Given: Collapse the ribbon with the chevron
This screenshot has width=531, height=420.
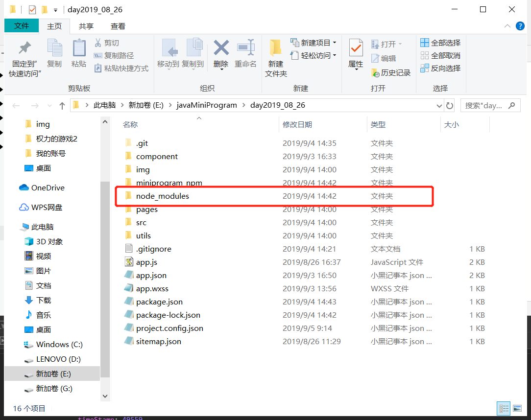Looking at the screenshot, I should tap(507, 26).
